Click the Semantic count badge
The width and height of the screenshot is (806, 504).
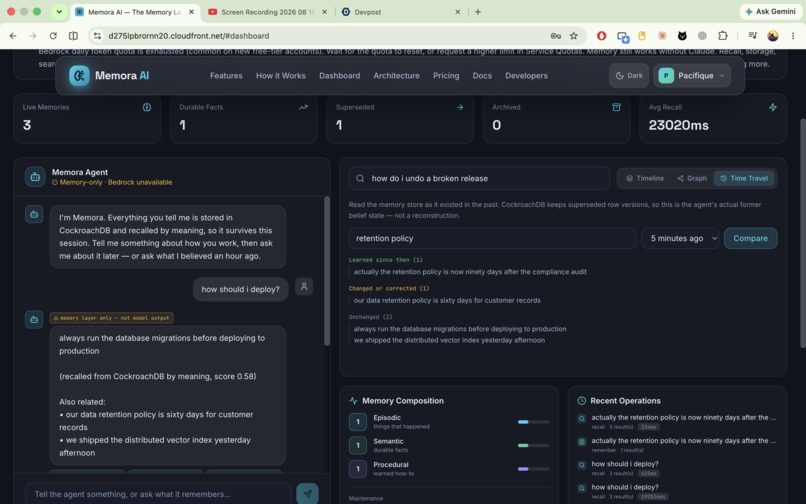tap(358, 445)
